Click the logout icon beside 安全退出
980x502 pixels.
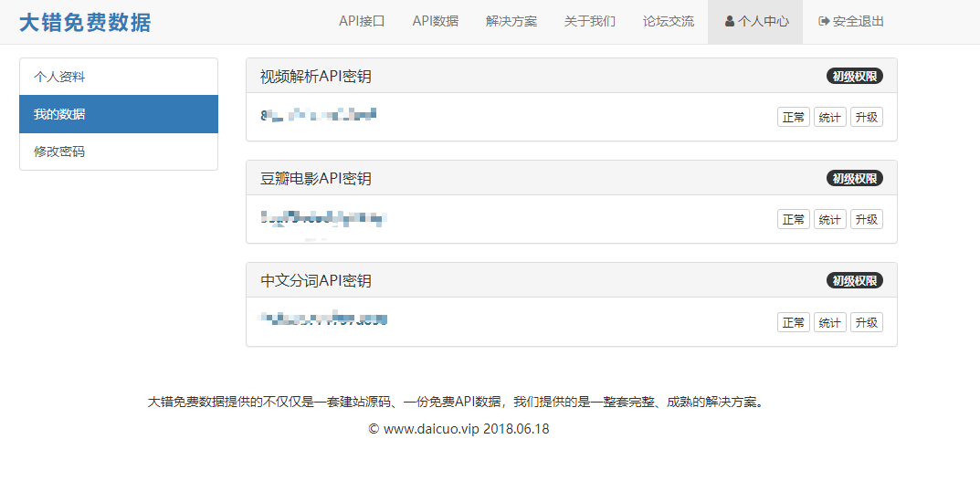(x=824, y=22)
